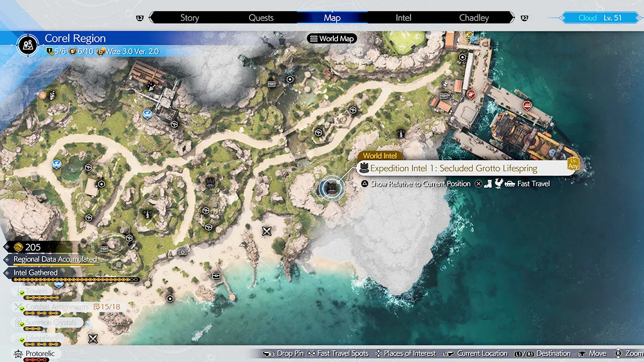The width and height of the screenshot is (644, 362).
Task: Click the crossed swords icon on the beach
Action: coord(267,232)
